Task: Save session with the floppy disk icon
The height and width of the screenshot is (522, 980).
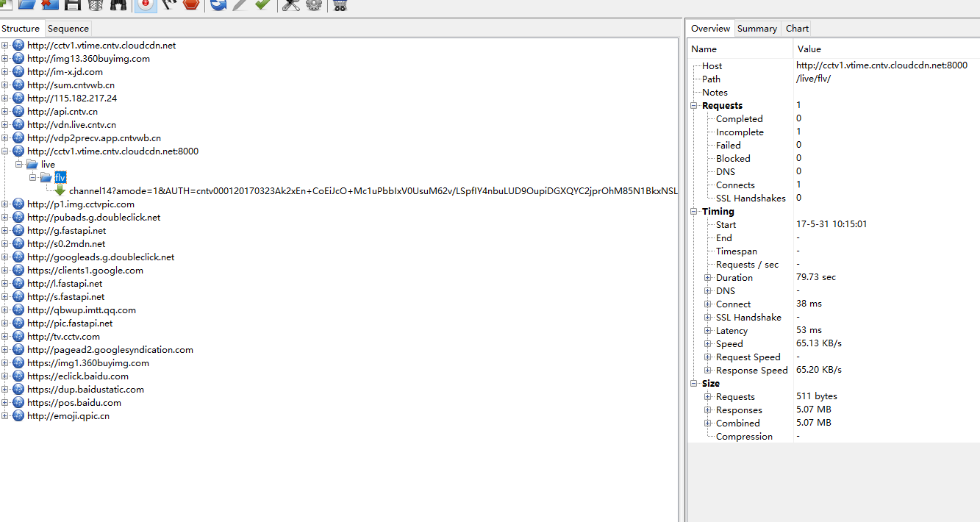Action: [x=73, y=4]
